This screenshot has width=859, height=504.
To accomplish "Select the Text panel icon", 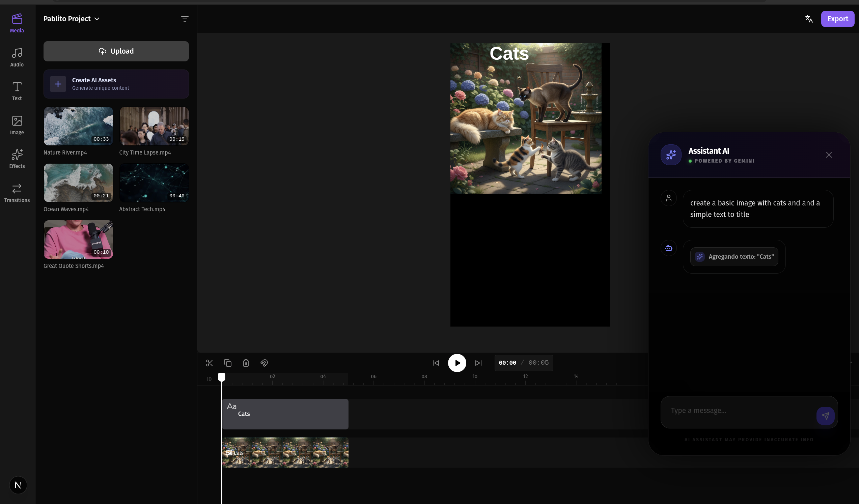I will pos(17,90).
